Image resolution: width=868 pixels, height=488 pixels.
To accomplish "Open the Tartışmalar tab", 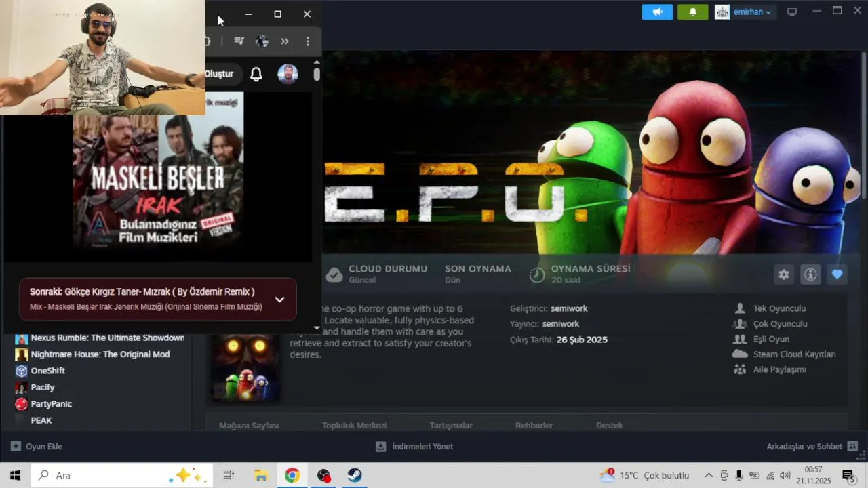I will 451,426.
